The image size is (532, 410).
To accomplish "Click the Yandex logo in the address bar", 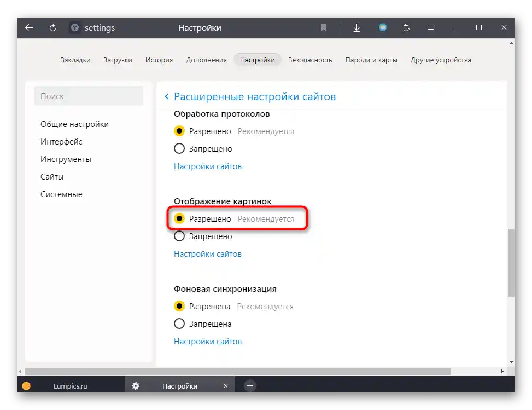I will (75, 27).
